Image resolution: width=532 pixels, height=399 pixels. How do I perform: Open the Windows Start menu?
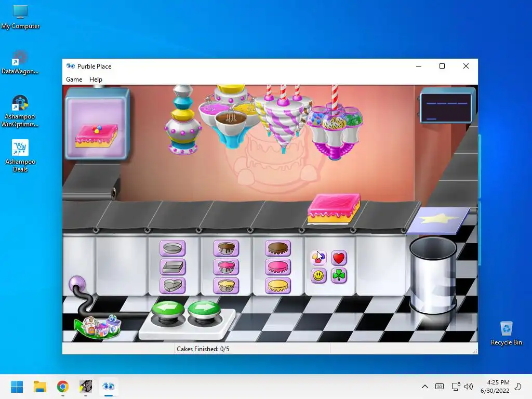(x=17, y=387)
